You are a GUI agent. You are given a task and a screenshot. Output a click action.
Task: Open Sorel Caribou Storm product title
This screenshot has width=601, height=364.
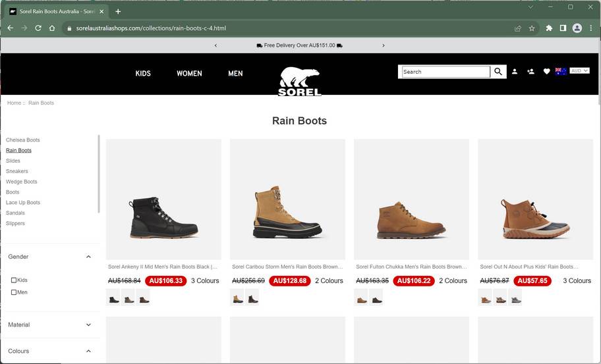[x=287, y=267]
